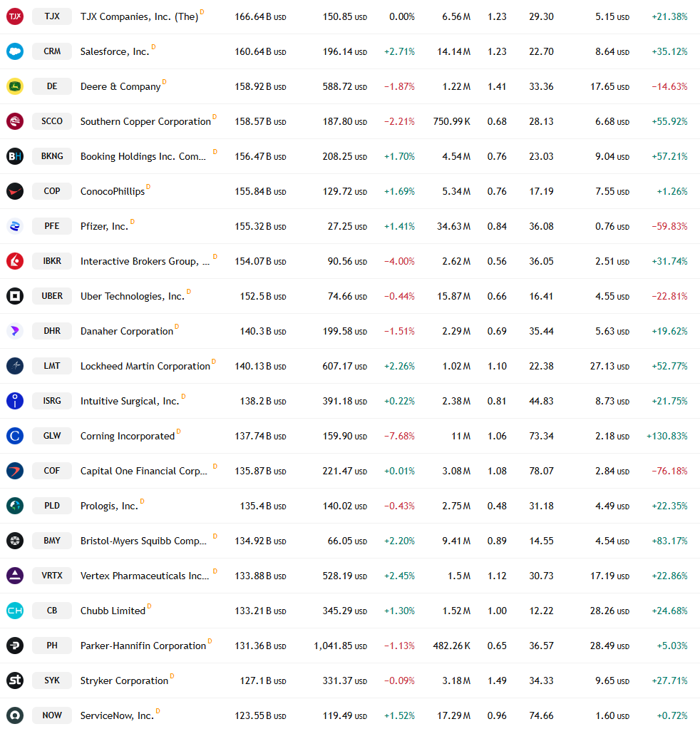700x729 pixels.
Task: Click Chubb EPS 28.26 USD
Action: point(609,611)
